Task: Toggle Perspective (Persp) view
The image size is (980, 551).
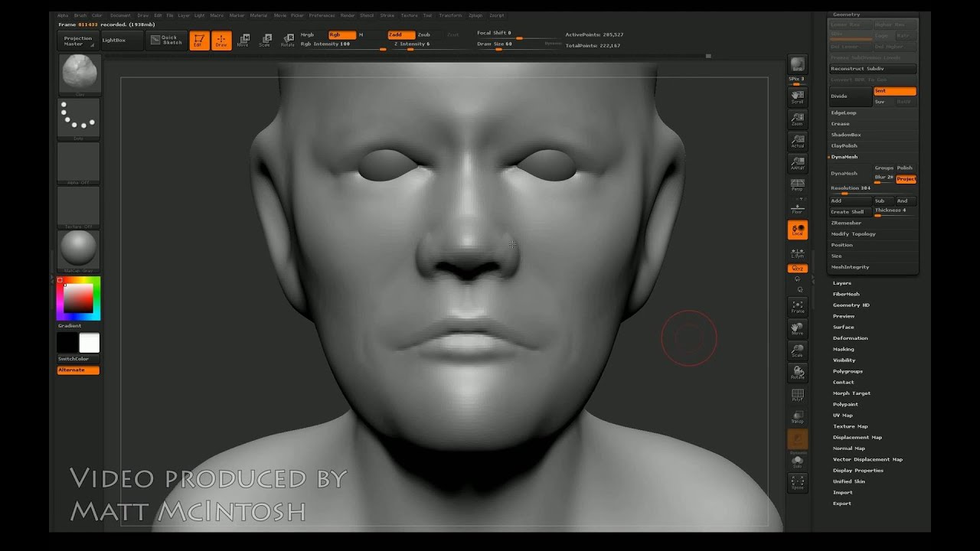Action: 797,186
